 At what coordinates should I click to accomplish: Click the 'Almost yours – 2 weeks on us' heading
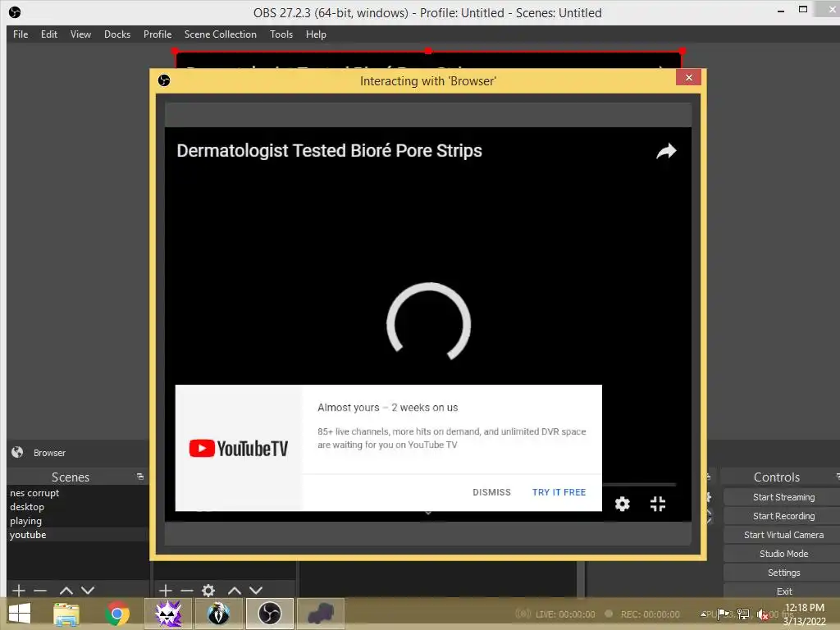tap(387, 408)
